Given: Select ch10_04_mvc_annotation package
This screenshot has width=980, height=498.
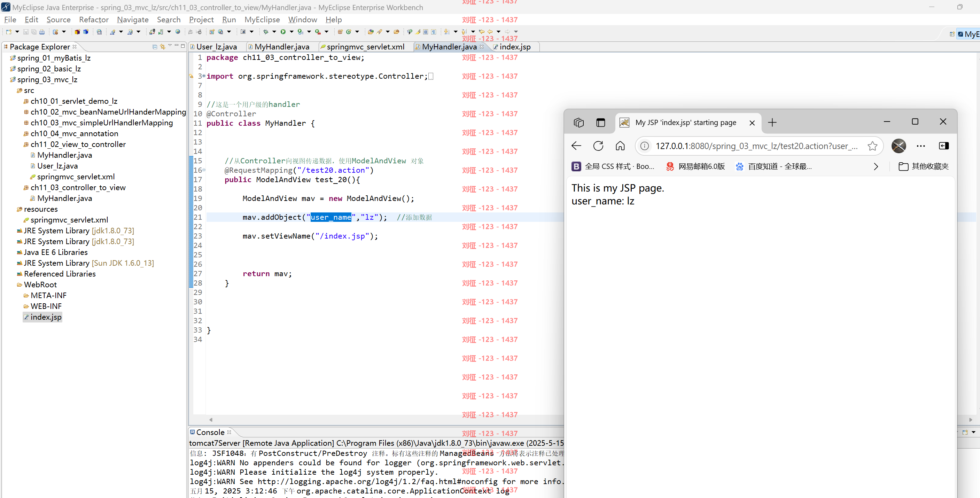Looking at the screenshot, I should tap(71, 133).
